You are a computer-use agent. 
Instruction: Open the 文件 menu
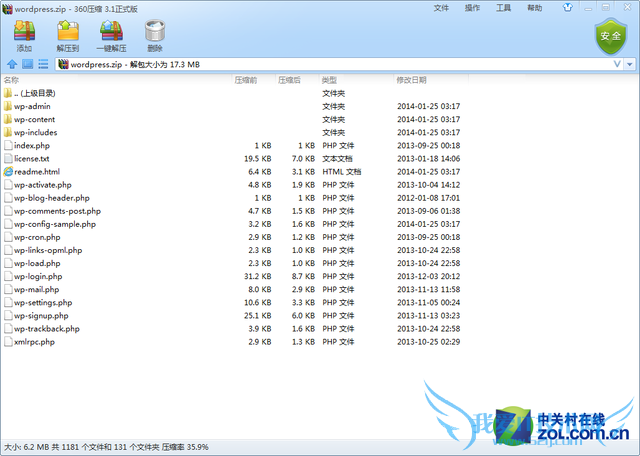pyautogui.click(x=441, y=8)
